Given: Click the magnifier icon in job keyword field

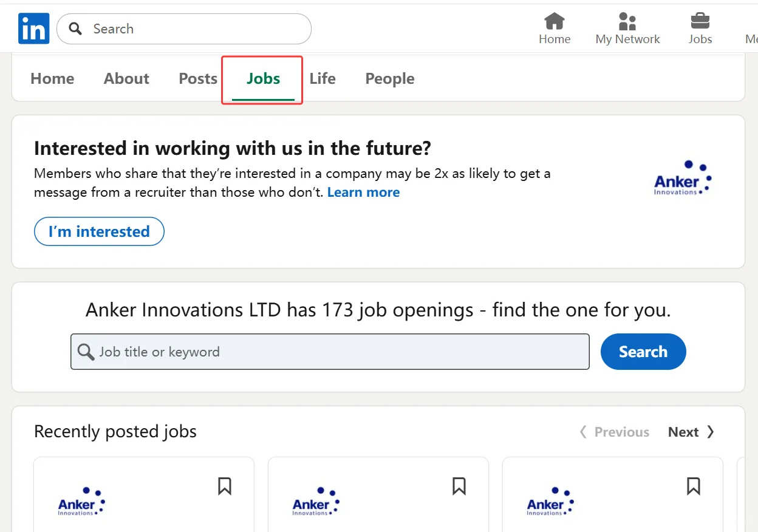Looking at the screenshot, I should [x=86, y=352].
